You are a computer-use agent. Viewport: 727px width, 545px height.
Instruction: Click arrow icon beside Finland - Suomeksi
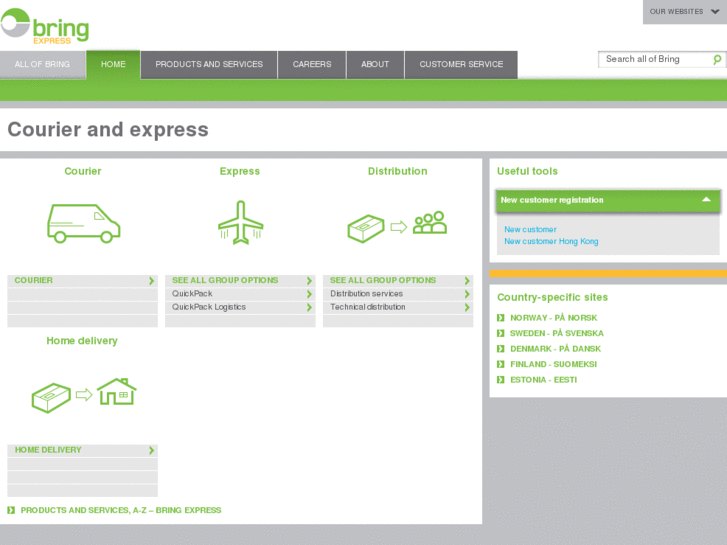click(500, 364)
